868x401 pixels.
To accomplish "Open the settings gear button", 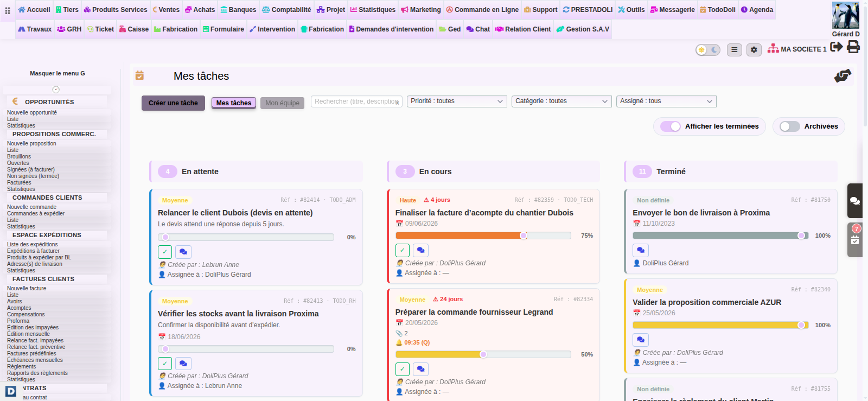I will [754, 50].
